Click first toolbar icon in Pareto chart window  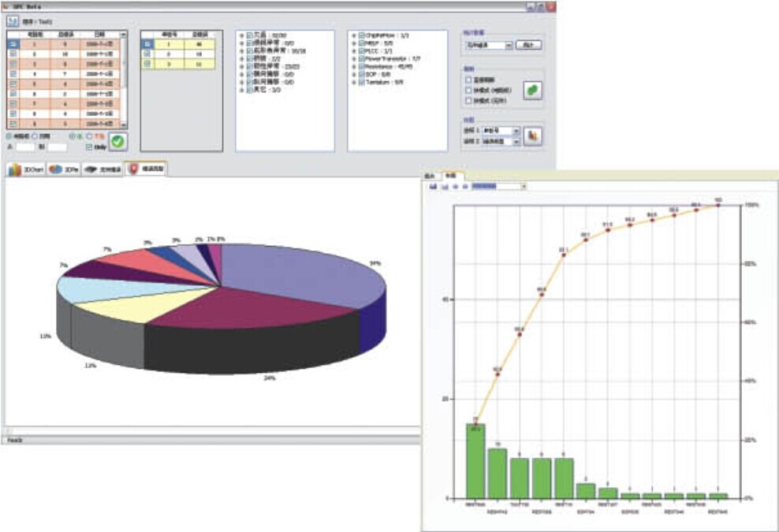(x=433, y=187)
